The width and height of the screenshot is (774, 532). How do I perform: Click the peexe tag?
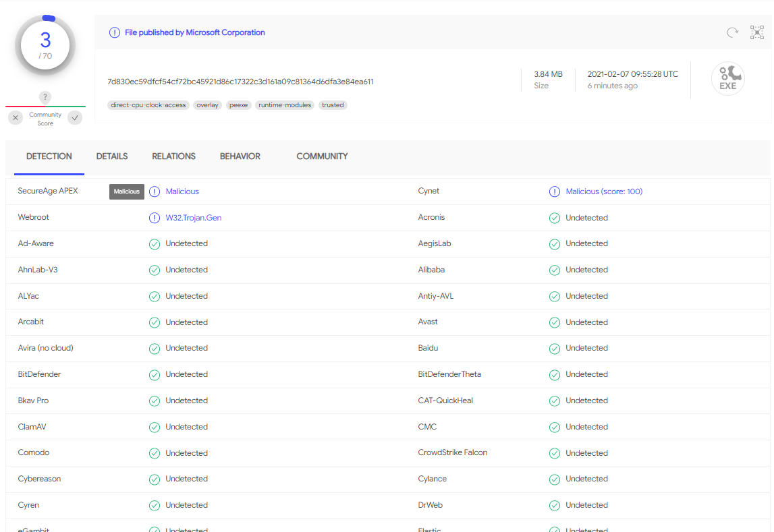click(238, 105)
